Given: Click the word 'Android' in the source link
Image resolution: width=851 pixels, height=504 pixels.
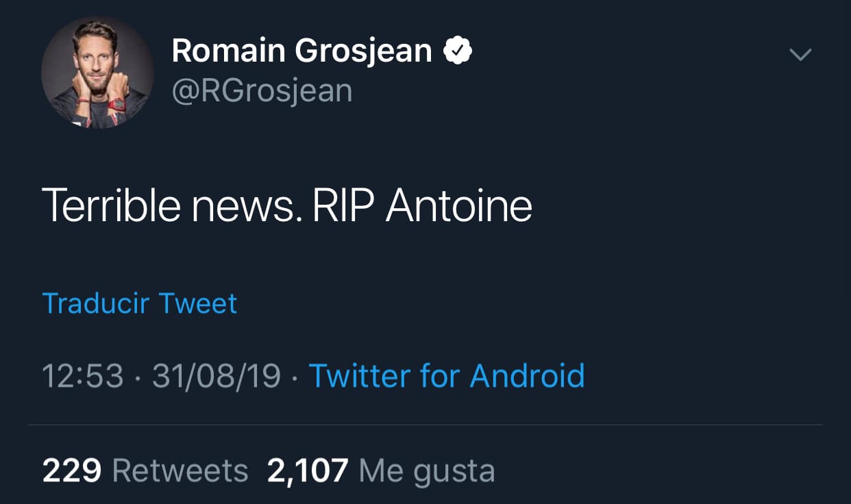Looking at the screenshot, I should (528, 376).
